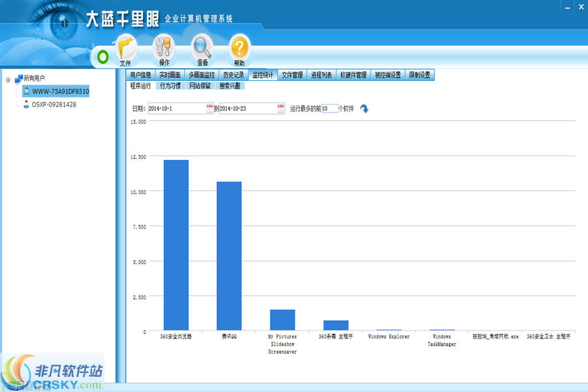
Task: Close the application window
Action: coord(581,7)
